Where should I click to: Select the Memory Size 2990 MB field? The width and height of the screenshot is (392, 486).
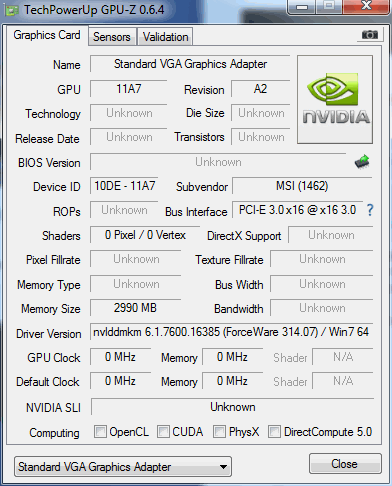pos(135,308)
